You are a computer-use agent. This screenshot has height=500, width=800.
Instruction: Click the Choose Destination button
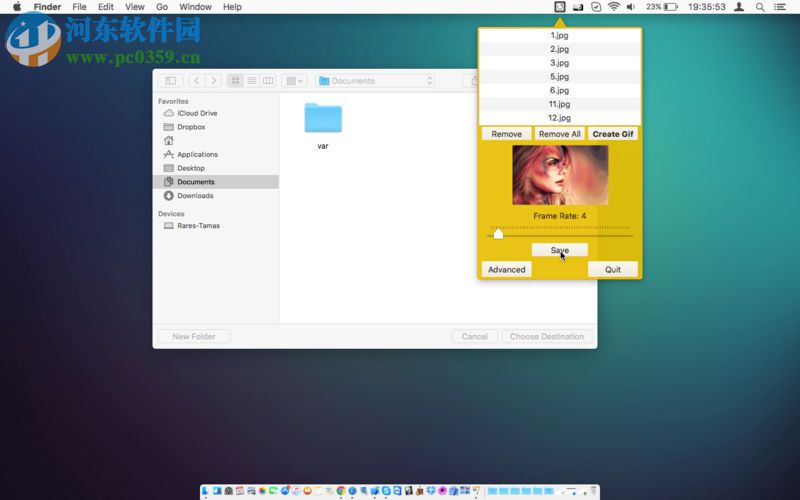pos(547,336)
